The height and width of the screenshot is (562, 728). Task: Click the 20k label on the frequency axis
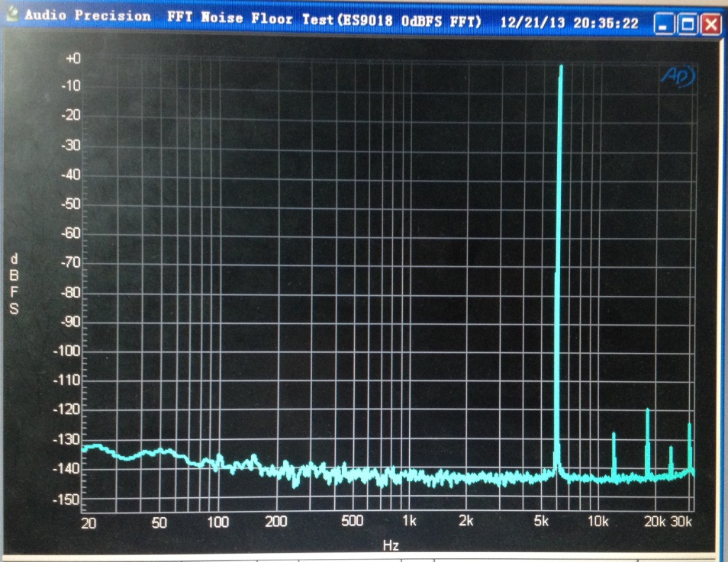tap(655, 522)
